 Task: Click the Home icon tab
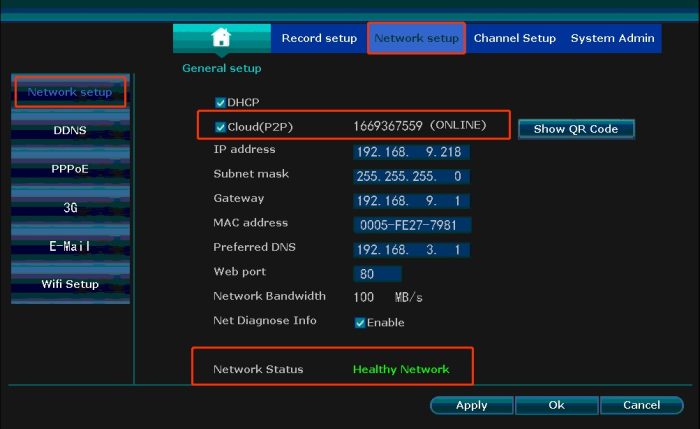221,38
